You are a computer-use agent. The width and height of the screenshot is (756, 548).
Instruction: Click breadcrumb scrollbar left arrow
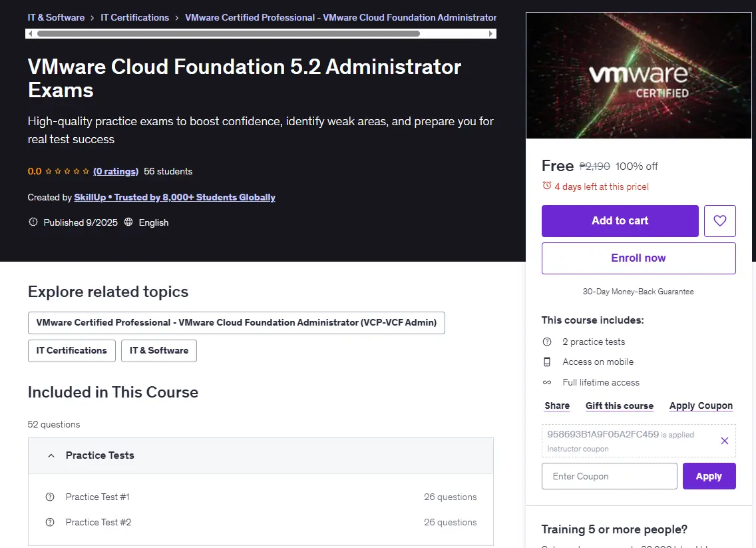click(x=31, y=34)
